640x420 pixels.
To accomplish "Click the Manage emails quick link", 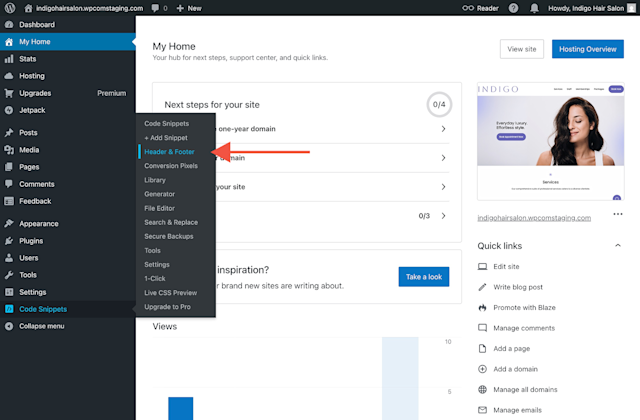I will [x=517, y=410].
